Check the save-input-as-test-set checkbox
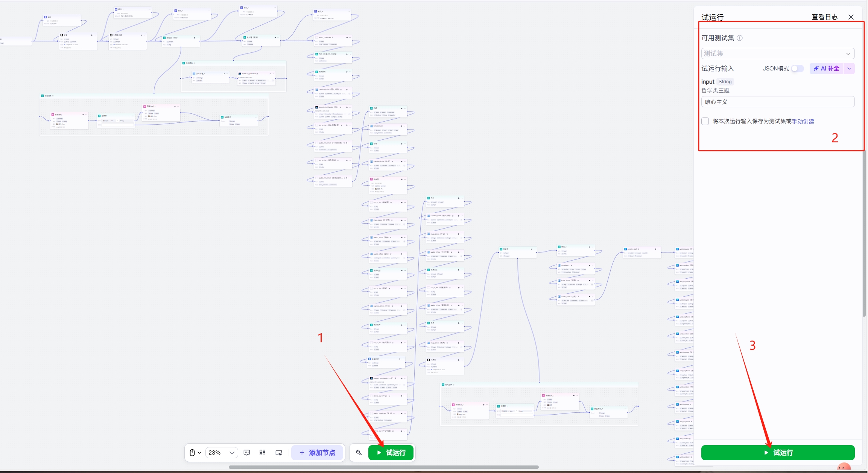 (705, 121)
